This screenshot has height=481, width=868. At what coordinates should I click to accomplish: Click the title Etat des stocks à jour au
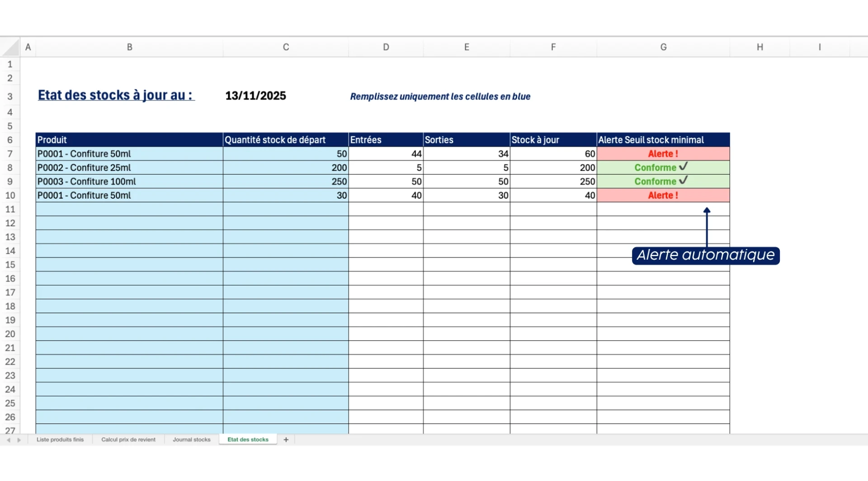(x=116, y=95)
